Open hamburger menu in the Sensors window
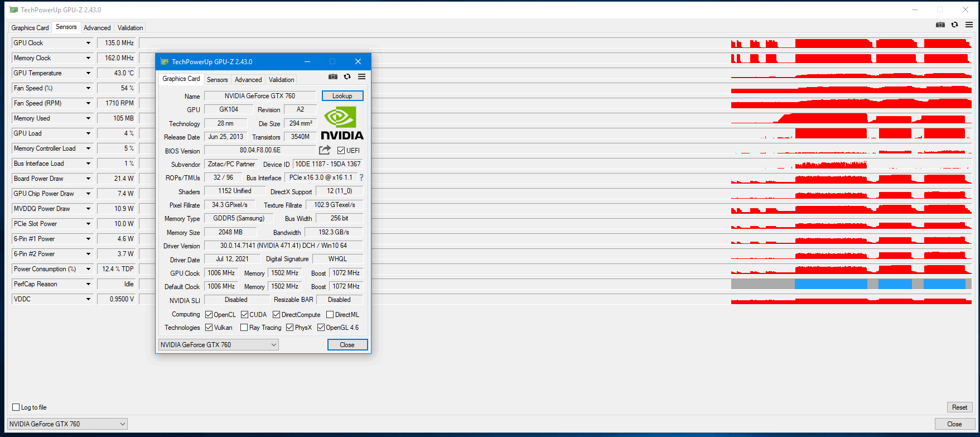Viewport: 980px width, 437px height. click(x=969, y=25)
